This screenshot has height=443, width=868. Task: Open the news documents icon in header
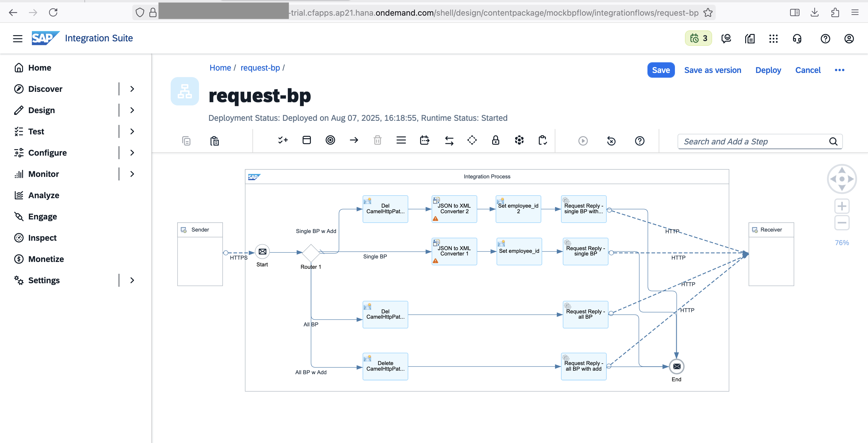coord(750,38)
